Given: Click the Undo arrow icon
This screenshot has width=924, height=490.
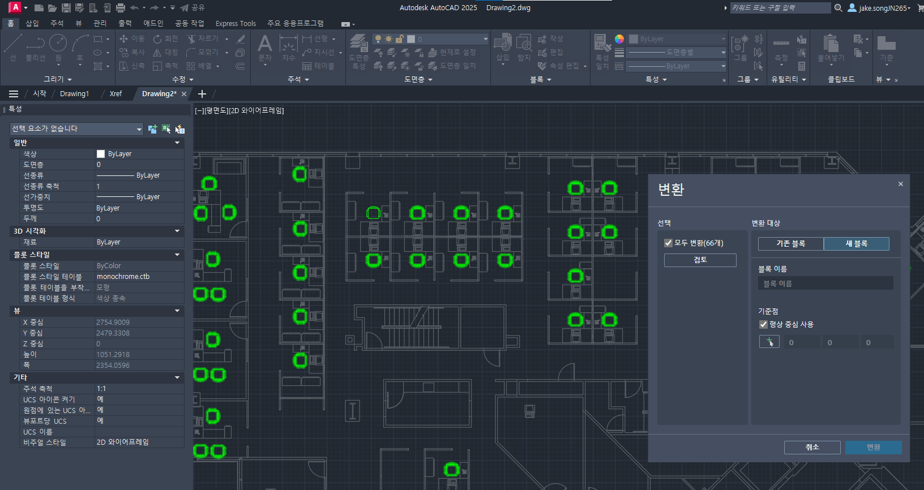Looking at the screenshot, I should [134, 8].
